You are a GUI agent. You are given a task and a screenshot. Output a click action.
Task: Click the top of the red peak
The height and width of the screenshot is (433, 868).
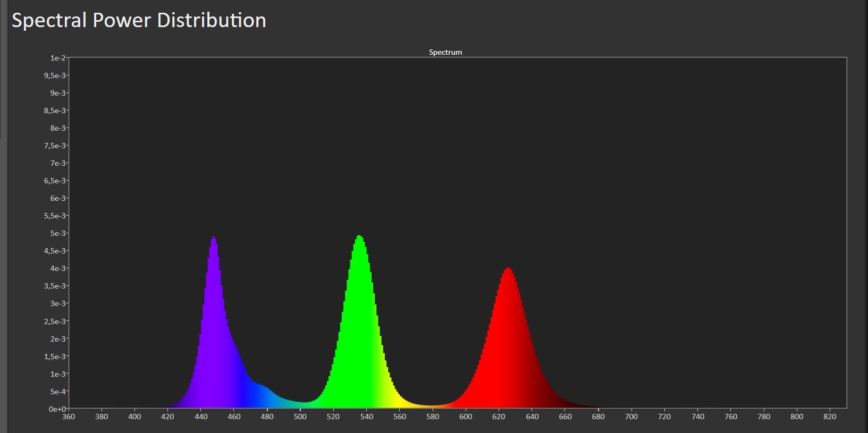(509, 269)
